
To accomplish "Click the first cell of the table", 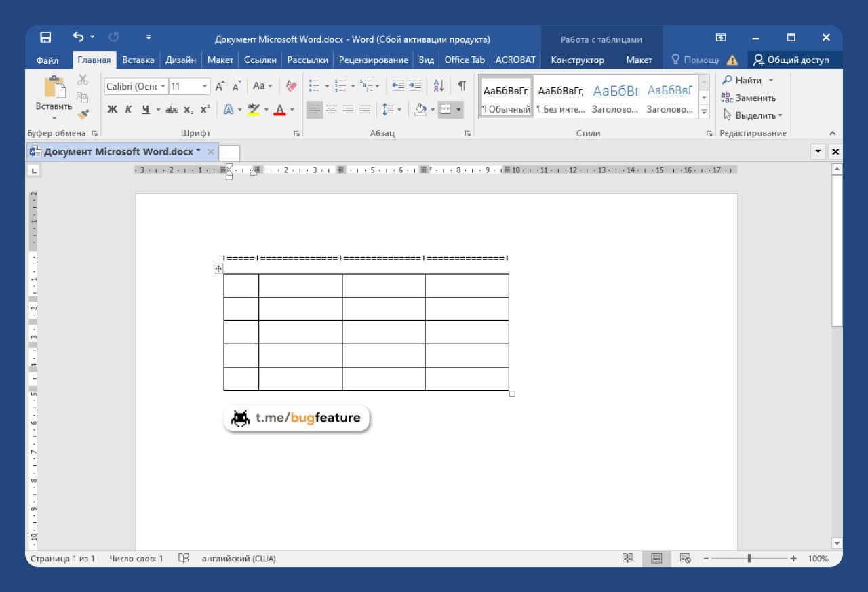I will point(241,285).
